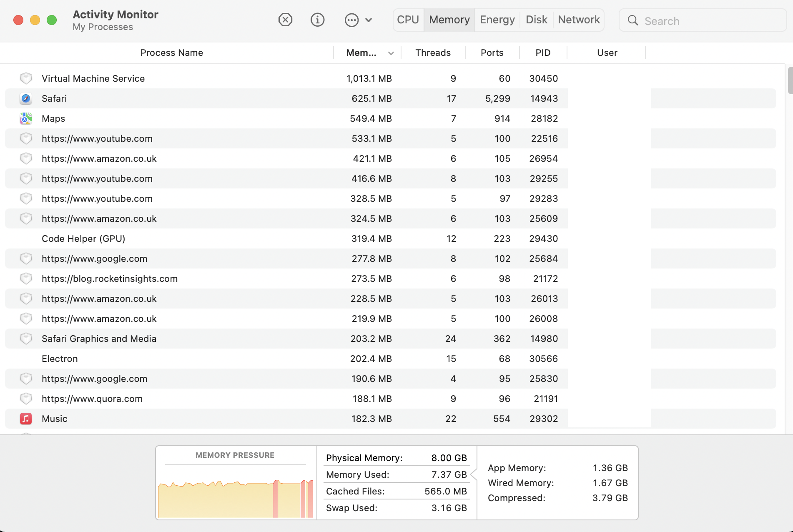Click the Maps app icon
The width and height of the screenshot is (793, 532).
click(26, 118)
